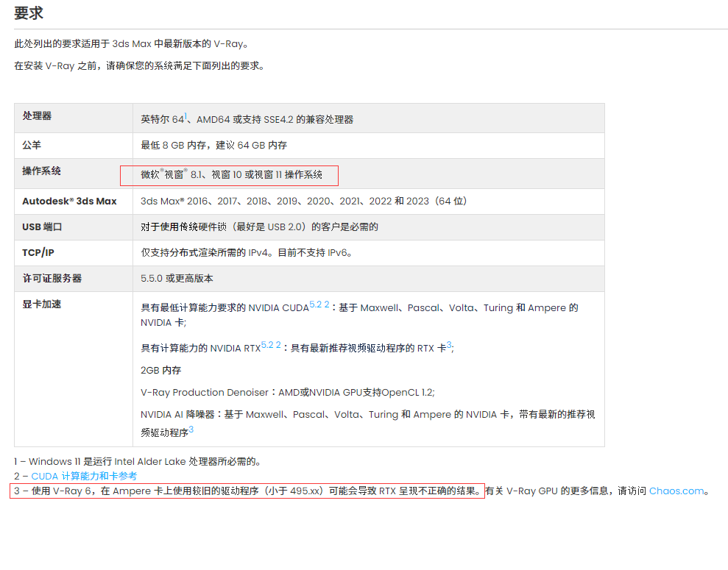Click footnote 3 about Ampere driver 495.xx
Image resolution: width=728 pixels, height=570 pixels.
pos(247,491)
